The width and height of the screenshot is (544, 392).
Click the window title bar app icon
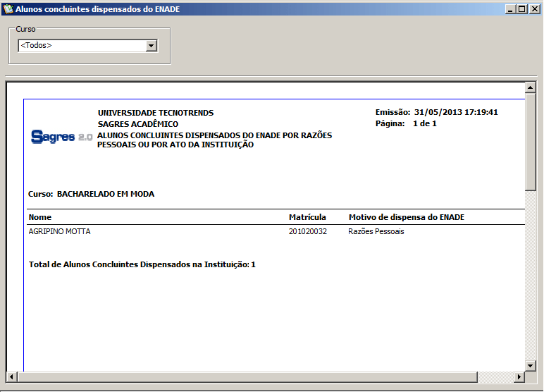tap(8, 9)
